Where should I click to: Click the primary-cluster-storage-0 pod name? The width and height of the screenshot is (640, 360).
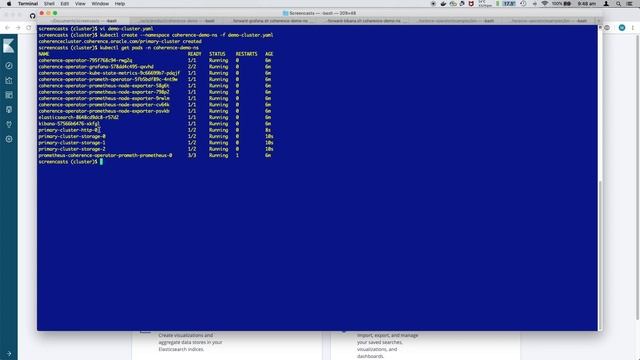click(72, 136)
